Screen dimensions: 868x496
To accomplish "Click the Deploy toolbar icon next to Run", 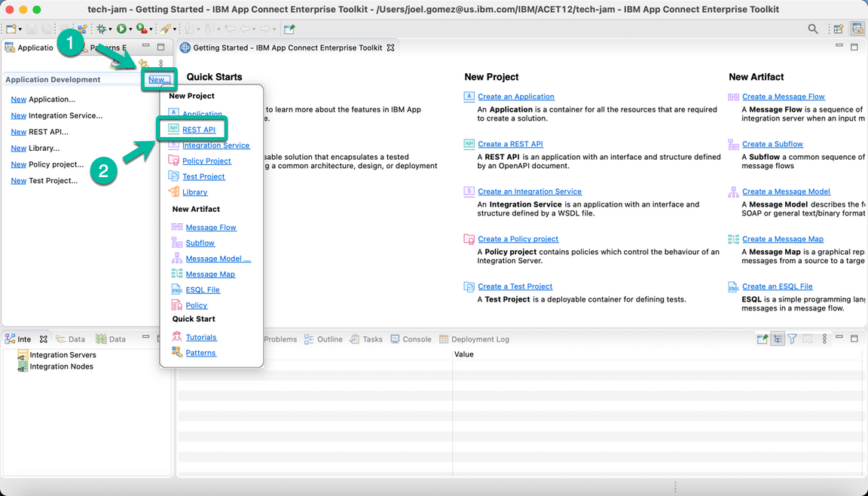I will 141,29.
